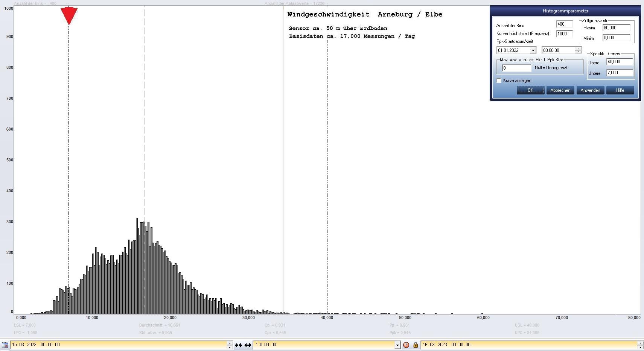644x351 pixels.
Task: Click the Ppk = 0,545 value
Action: [400, 333]
